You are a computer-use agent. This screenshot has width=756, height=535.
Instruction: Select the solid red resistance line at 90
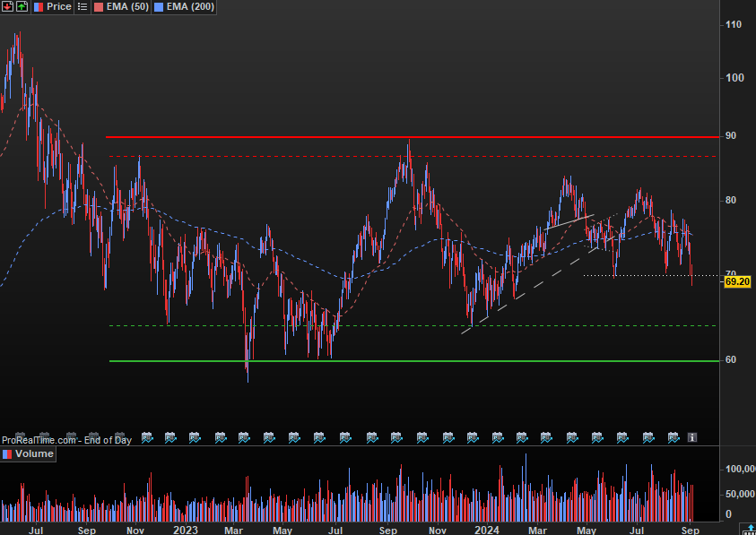pos(413,137)
